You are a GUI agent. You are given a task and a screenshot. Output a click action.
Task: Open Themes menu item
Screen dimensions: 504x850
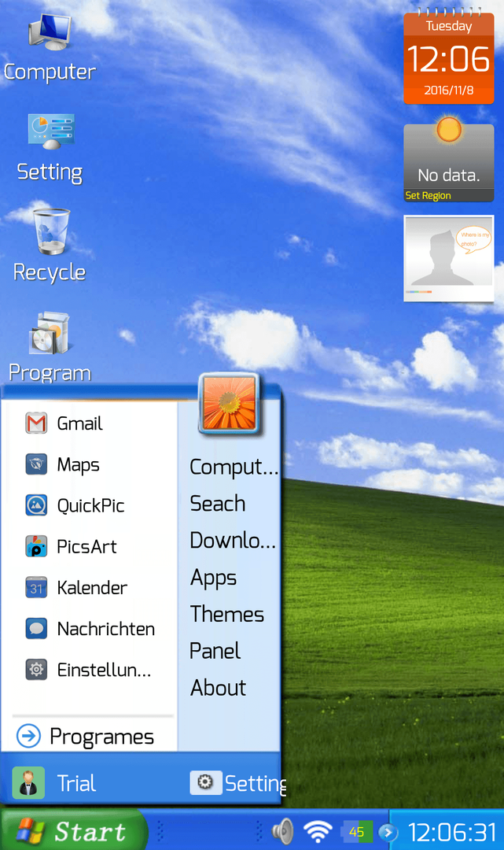(x=227, y=614)
